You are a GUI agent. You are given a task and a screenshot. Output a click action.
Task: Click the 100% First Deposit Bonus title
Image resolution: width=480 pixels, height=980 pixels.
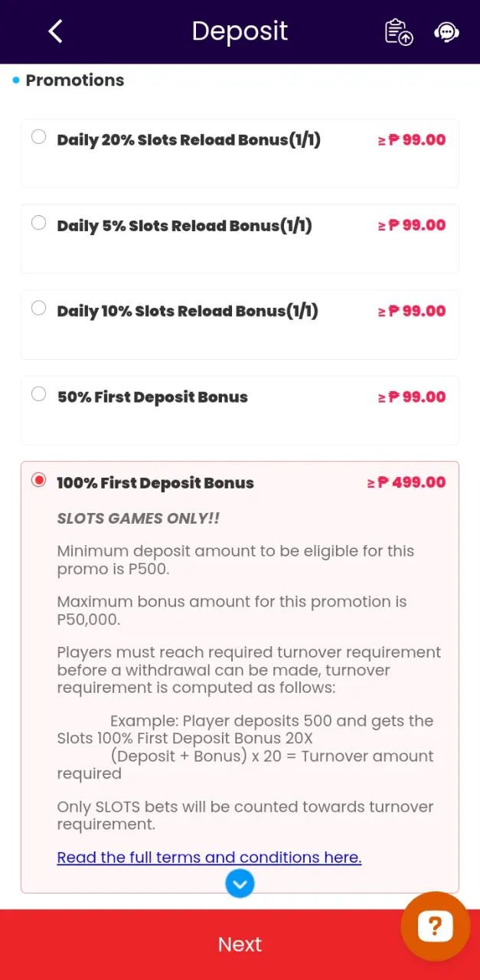(x=155, y=483)
